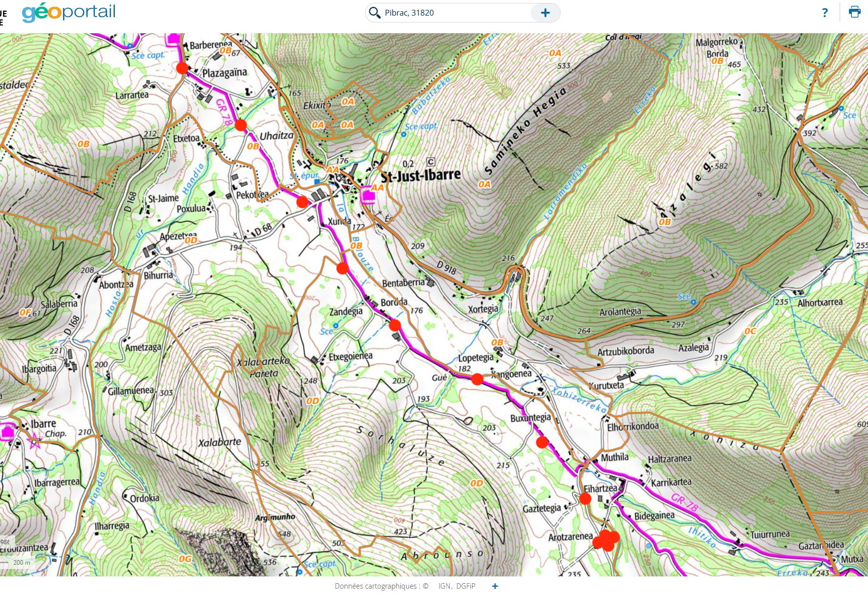868x593 pixels.
Task: Click the Tuiurrunea place label
Action: (770, 534)
